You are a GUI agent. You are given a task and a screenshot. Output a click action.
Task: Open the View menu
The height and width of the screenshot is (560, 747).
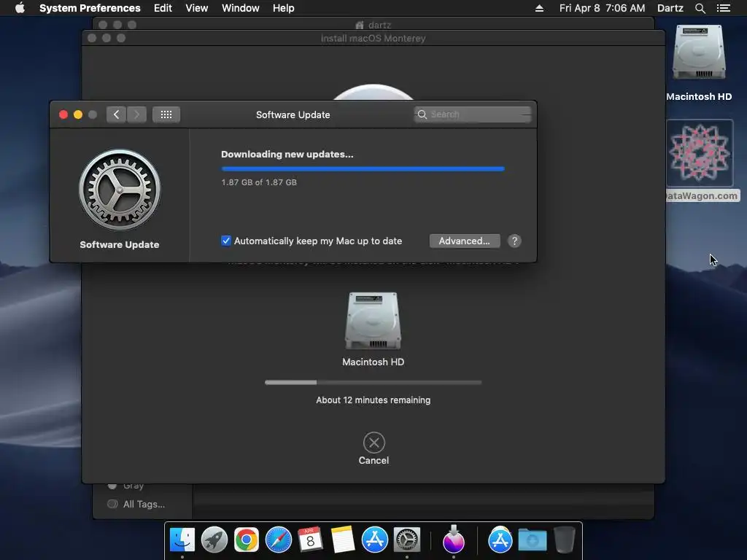coord(197,8)
